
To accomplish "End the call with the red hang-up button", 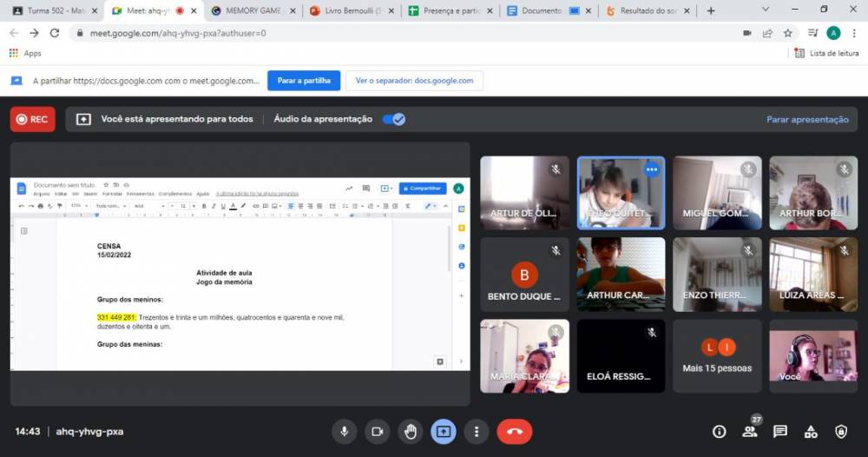I will (x=514, y=431).
